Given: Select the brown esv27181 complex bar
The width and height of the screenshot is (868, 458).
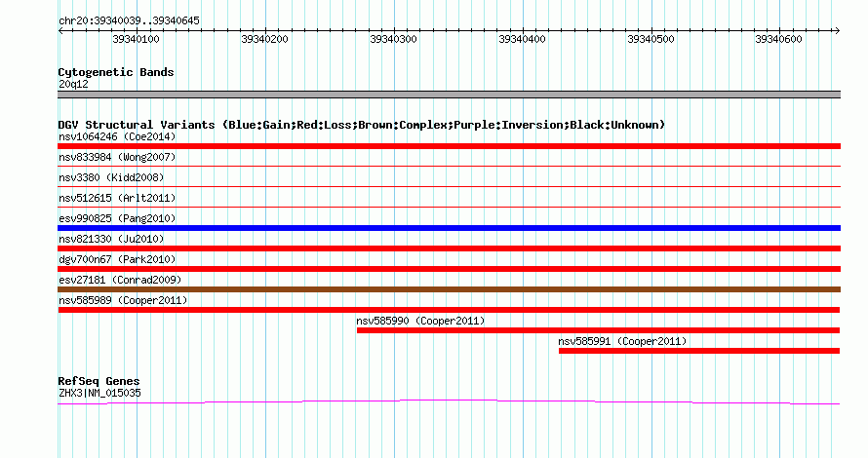Looking at the screenshot, I should [449, 289].
